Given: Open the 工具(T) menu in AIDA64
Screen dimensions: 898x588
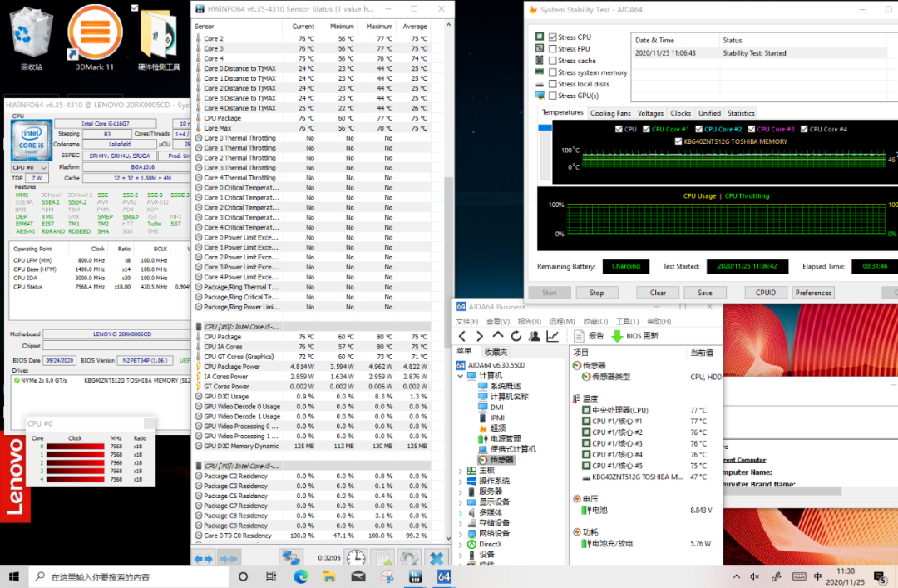Looking at the screenshot, I should (627, 322).
